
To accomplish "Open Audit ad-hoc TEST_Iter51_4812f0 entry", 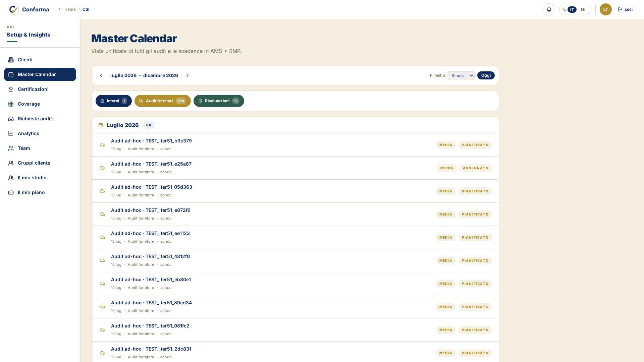I will tap(295, 260).
